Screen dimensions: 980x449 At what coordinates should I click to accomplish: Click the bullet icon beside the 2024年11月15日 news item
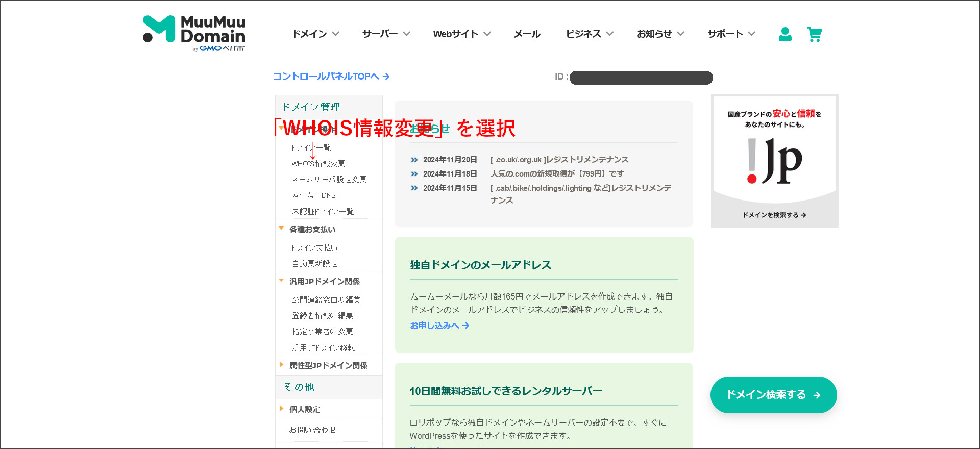click(x=414, y=188)
